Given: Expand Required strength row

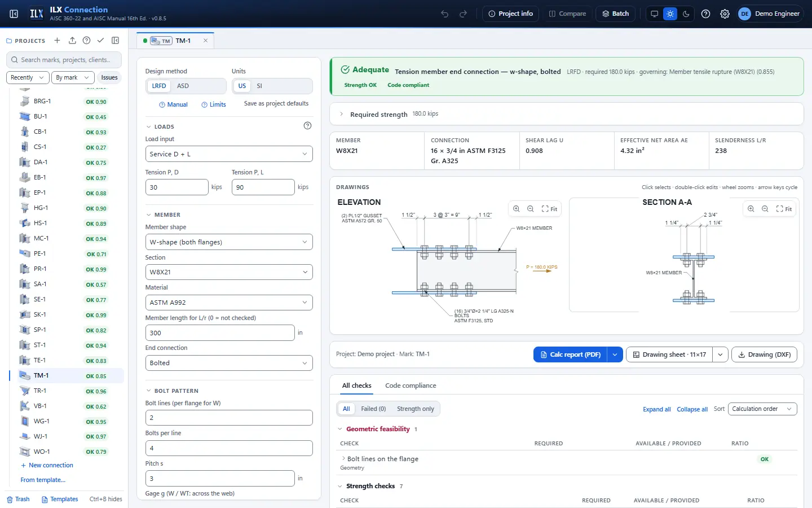Looking at the screenshot, I should click(x=566, y=114).
